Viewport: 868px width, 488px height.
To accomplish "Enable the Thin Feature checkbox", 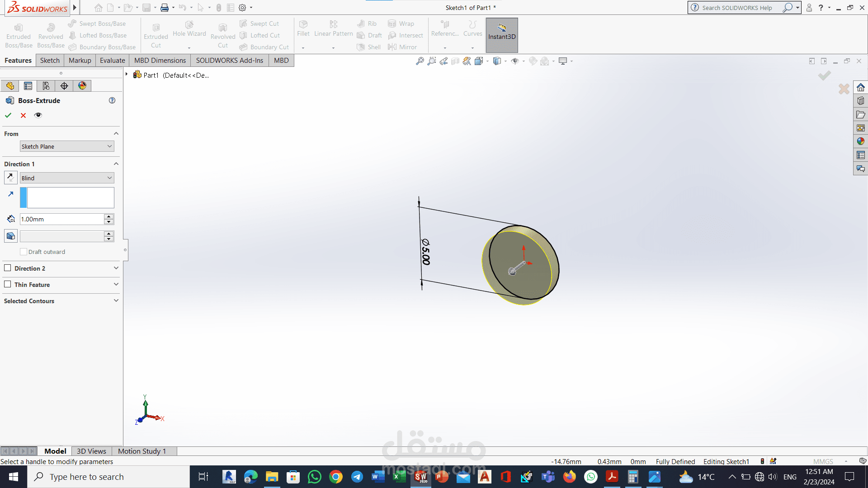I will pos(8,284).
